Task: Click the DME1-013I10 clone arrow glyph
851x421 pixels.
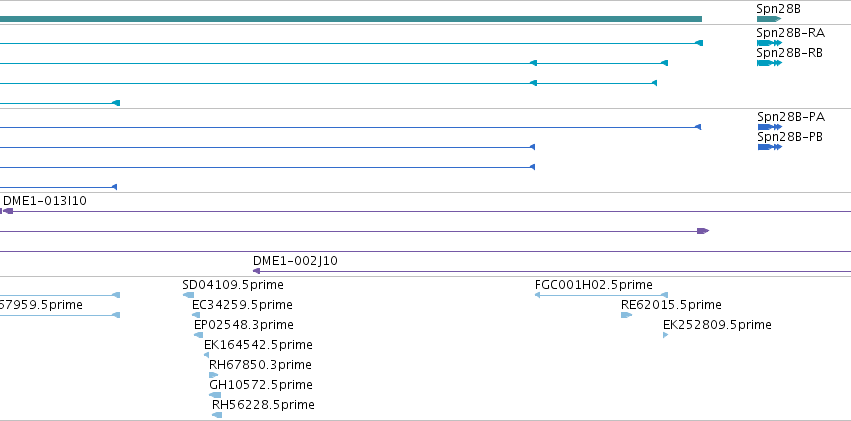Action: coord(8,211)
